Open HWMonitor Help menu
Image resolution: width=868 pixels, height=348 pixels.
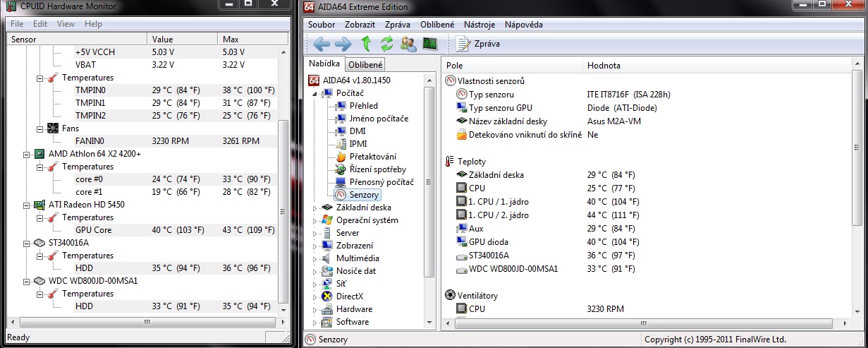[93, 24]
